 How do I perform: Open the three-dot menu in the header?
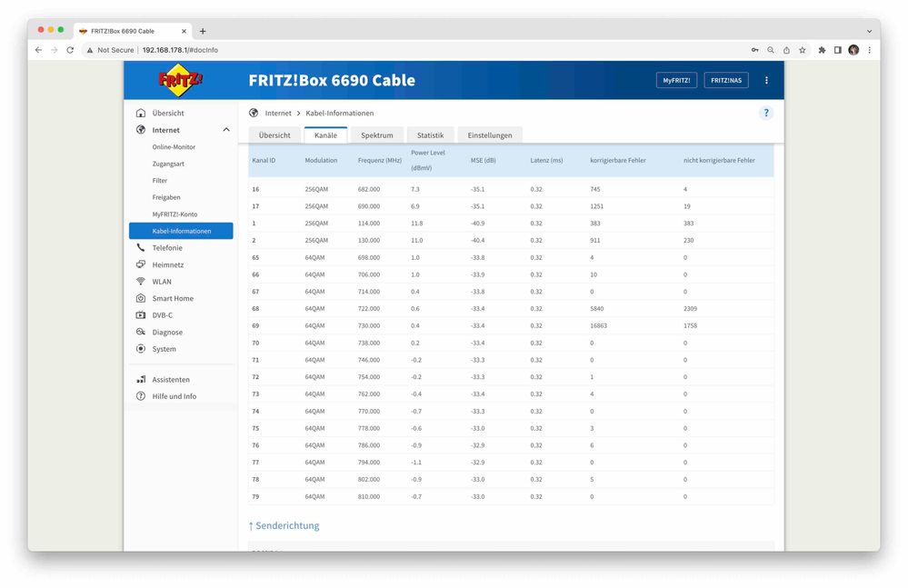point(766,80)
